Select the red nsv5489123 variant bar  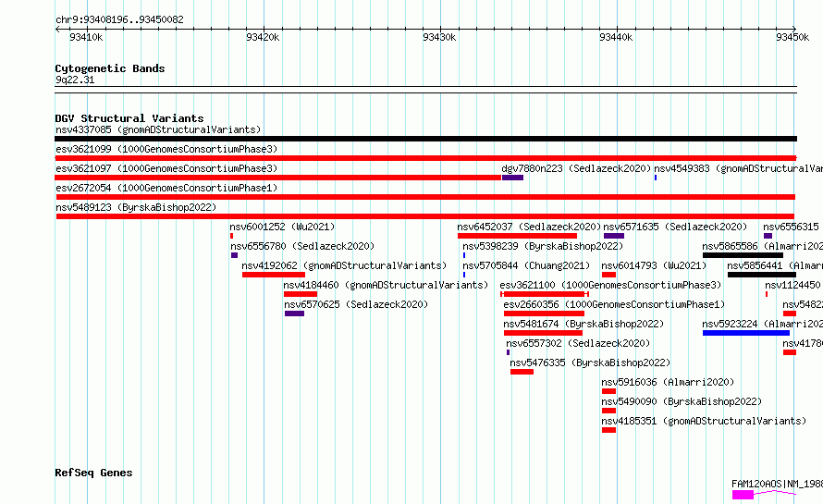425,216
